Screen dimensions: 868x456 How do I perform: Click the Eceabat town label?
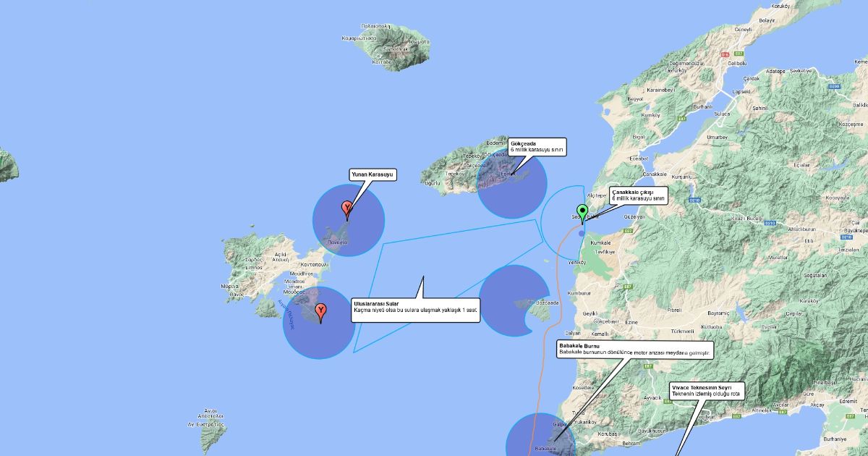pos(639,158)
